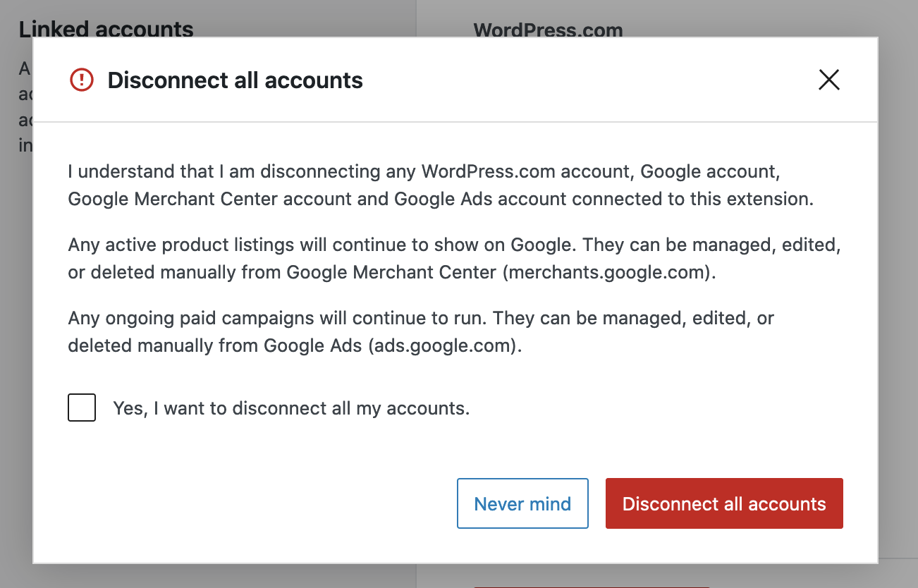Click the red "Disconnect all accounts" button
The image size is (918, 588).
[x=724, y=503]
